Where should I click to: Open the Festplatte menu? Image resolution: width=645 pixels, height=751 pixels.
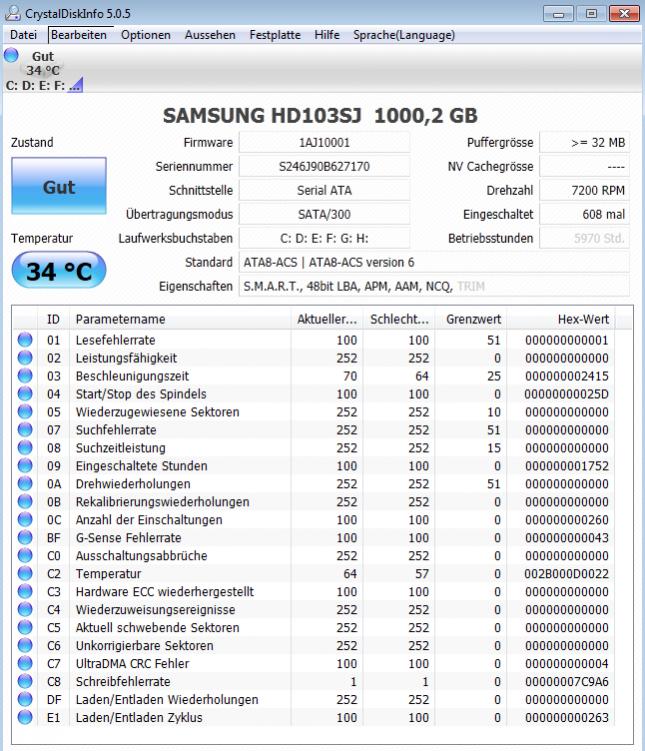[275, 35]
